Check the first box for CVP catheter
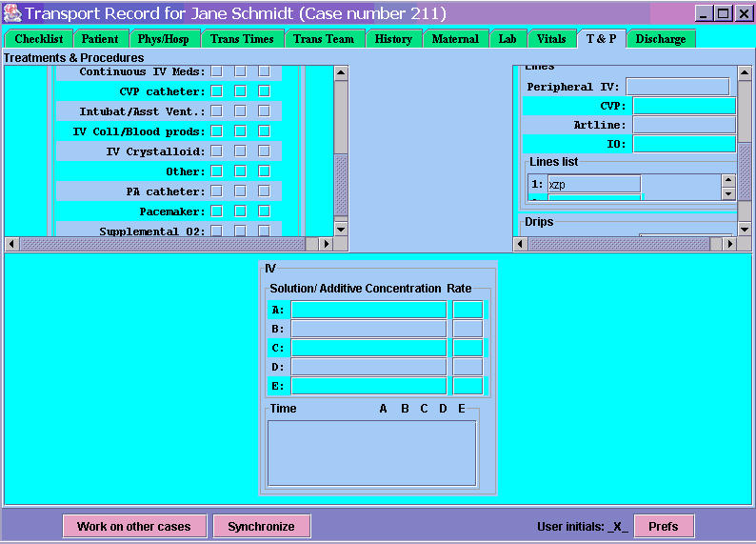Image resolution: width=756 pixels, height=544 pixels. 217,91
